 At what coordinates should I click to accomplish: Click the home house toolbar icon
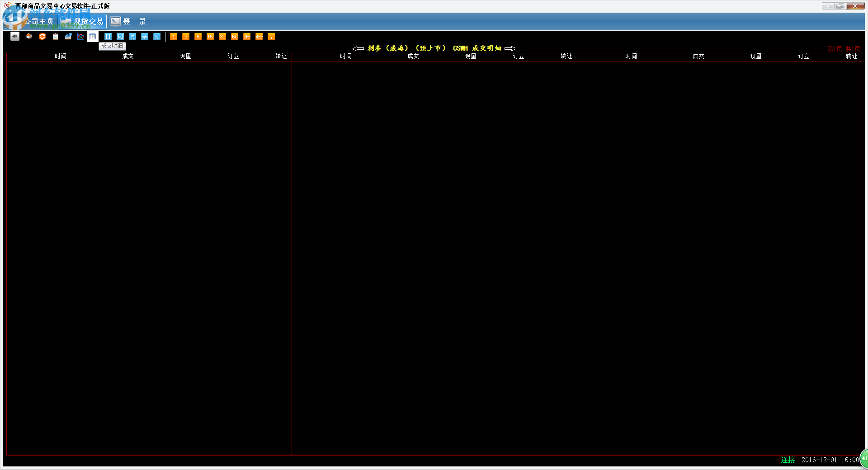click(29, 37)
